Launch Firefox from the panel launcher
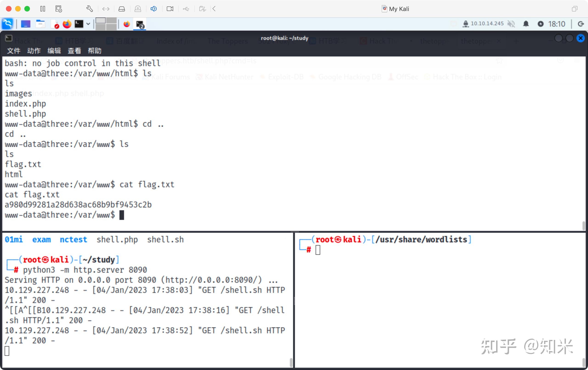This screenshot has height=370, width=588. point(67,24)
